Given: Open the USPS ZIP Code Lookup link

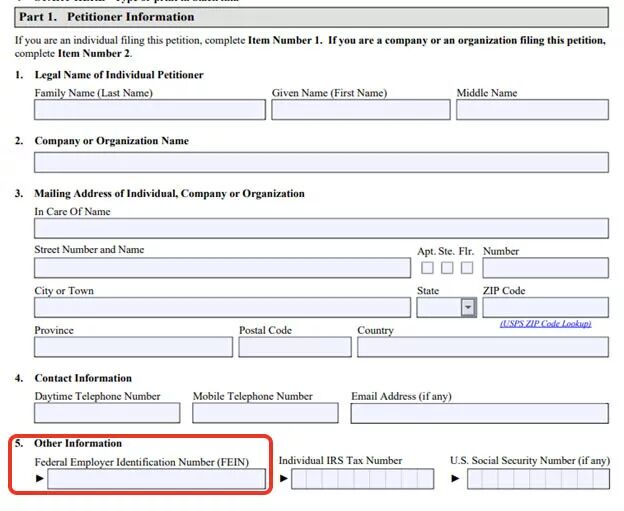Looking at the screenshot, I should pos(546,324).
